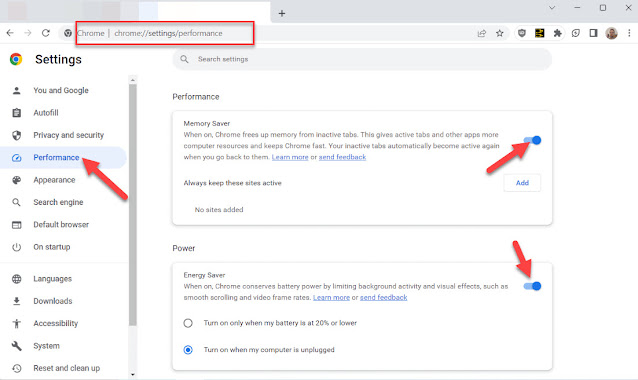This screenshot has height=380, width=638.
Task: Click the browser back arrow
Action: pyautogui.click(x=10, y=33)
